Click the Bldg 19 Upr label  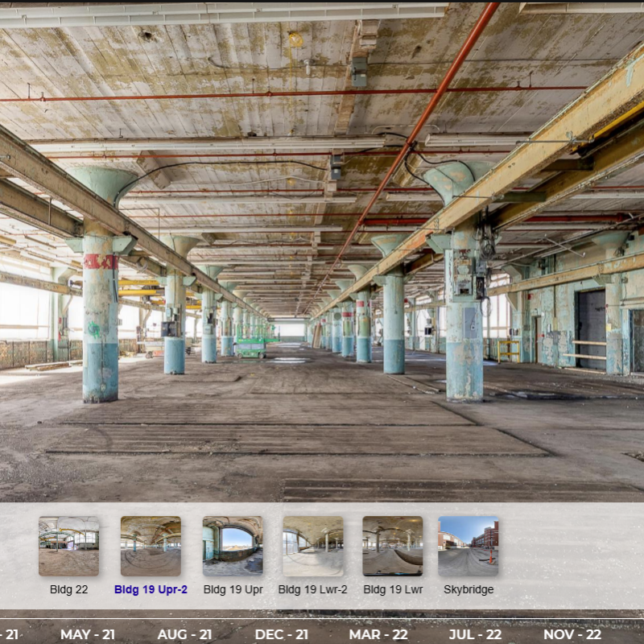(233, 589)
